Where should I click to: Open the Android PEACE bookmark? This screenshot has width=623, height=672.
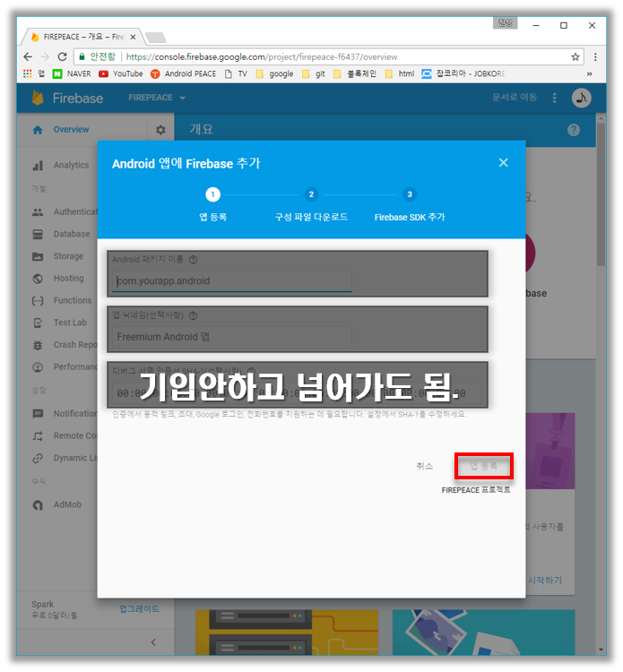pyautogui.click(x=184, y=73)
